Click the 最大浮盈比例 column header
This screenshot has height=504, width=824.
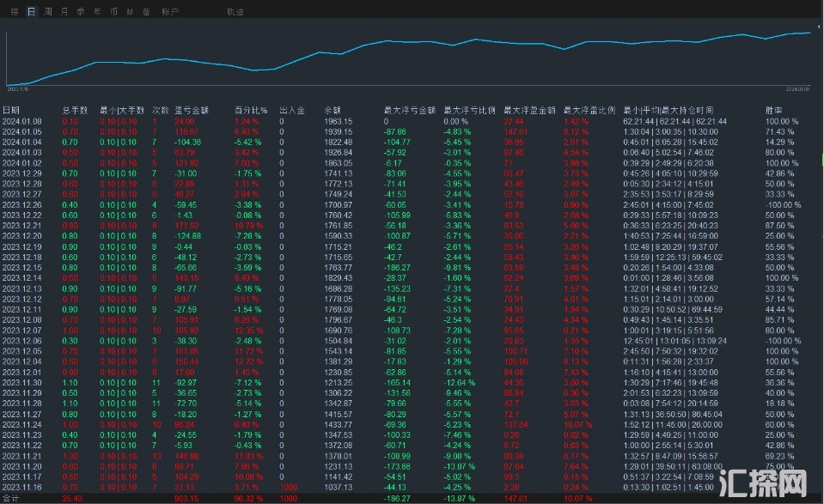(x=589, y=110)
